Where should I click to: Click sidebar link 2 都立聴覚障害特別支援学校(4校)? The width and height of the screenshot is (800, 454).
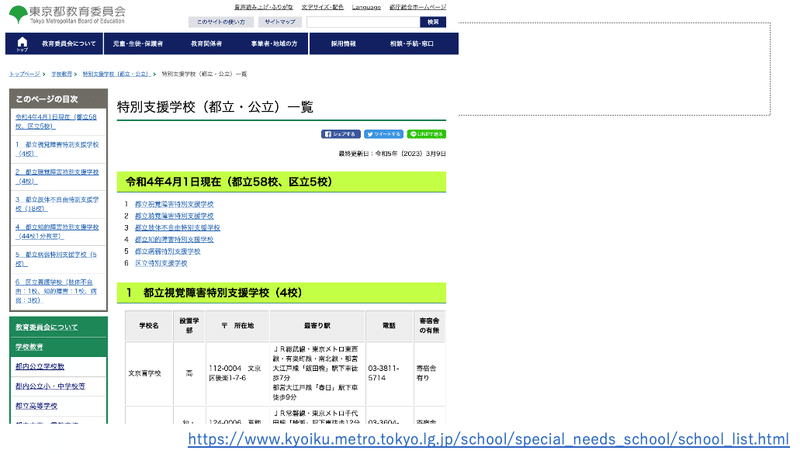click(x=57, y=176)
